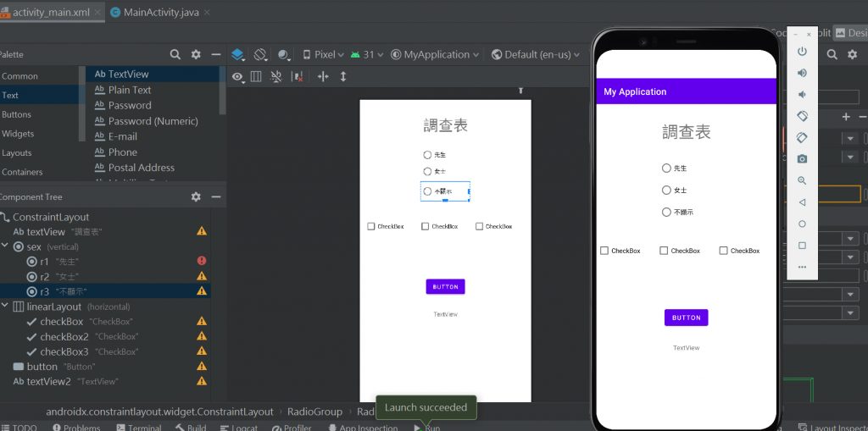Select 先生 radio in design preview
868x431 pixels.
point(427,156)
